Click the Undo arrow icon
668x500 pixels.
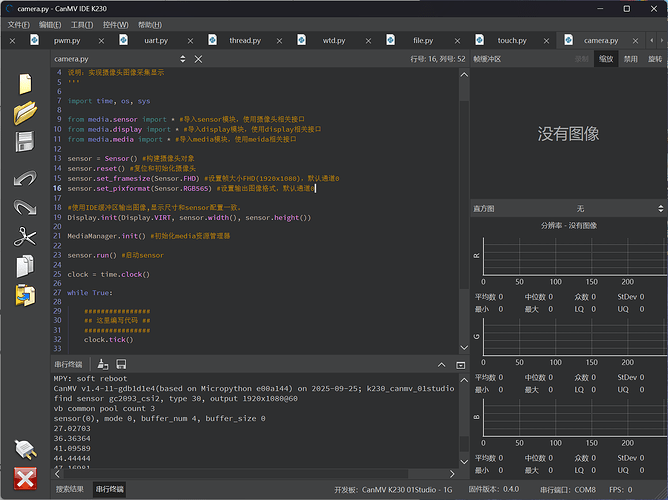[25, 179]
